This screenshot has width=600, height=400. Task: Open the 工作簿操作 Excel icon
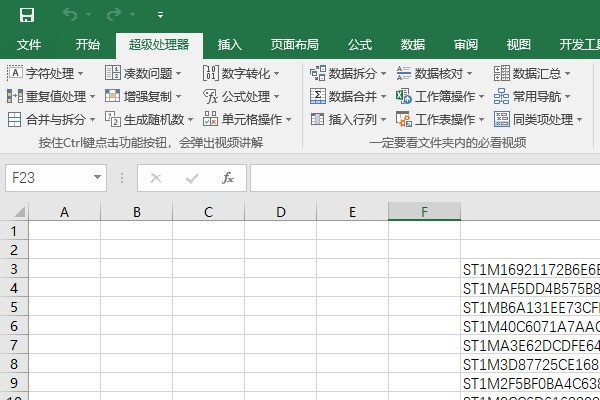click(x=404, y=96)
